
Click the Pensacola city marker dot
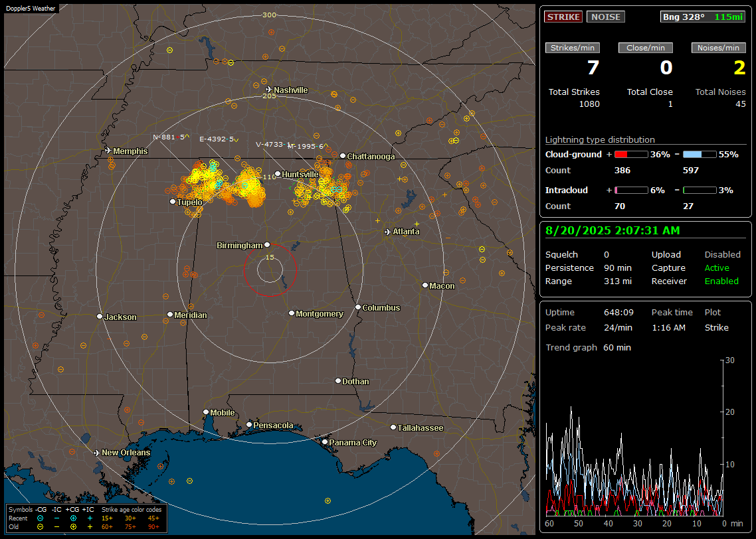pos(249,424)
